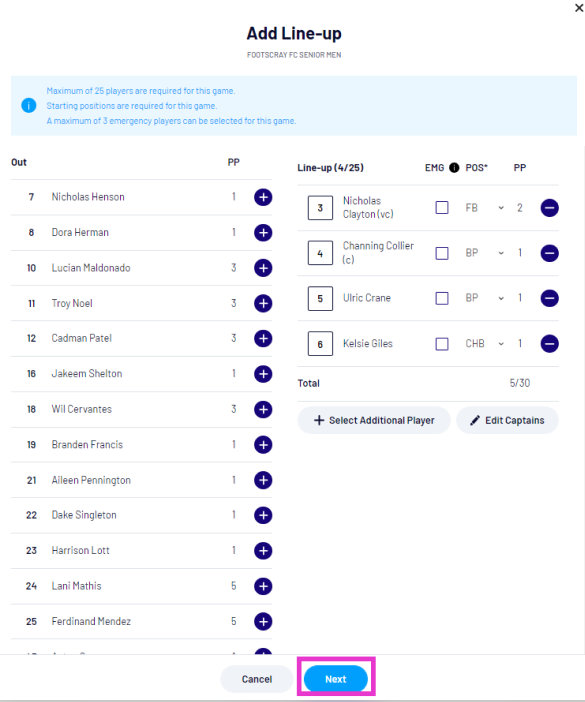Remove Ulric Crane from line-up

coord(550,298)
